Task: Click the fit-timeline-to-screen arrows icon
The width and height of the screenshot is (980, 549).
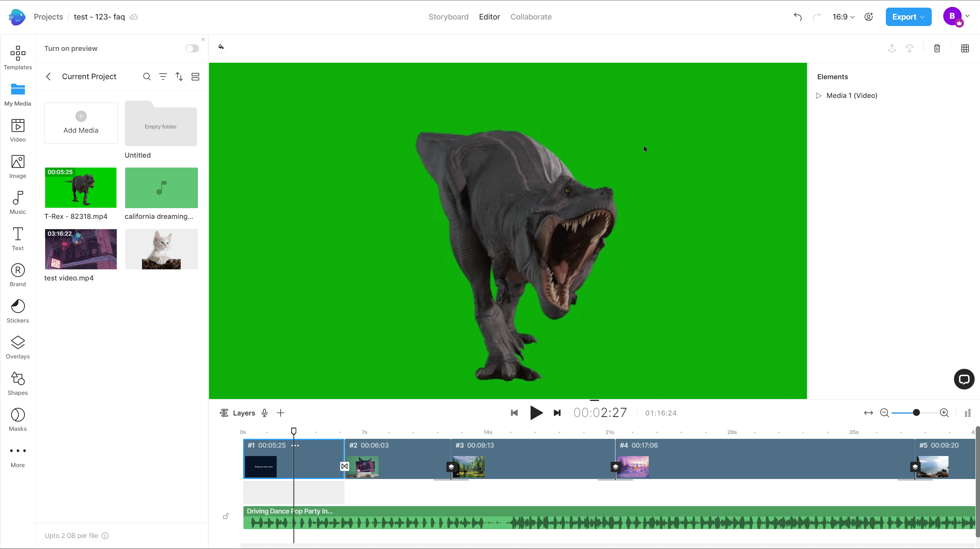Action: tap(868, 413)
